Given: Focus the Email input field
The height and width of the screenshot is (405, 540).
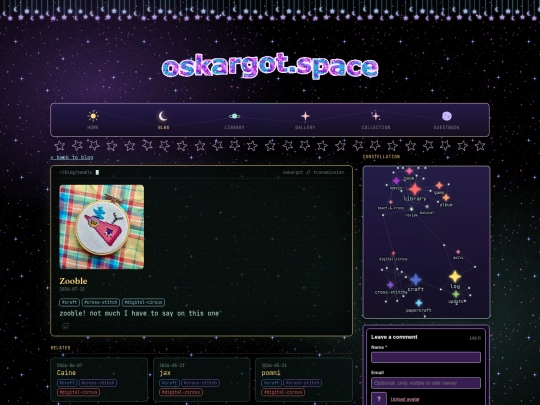Looking at the screenshot, I should 426,383.
